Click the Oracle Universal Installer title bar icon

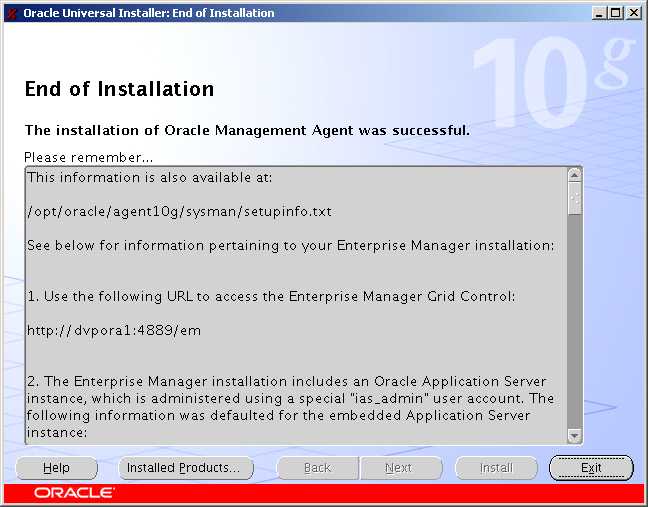coord(11,13)
